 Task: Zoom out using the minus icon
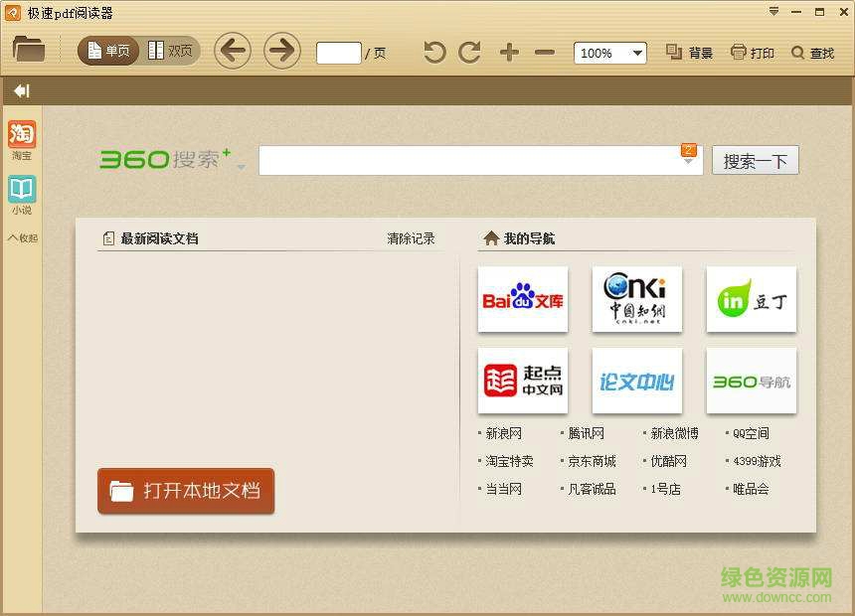click(543, 52)
